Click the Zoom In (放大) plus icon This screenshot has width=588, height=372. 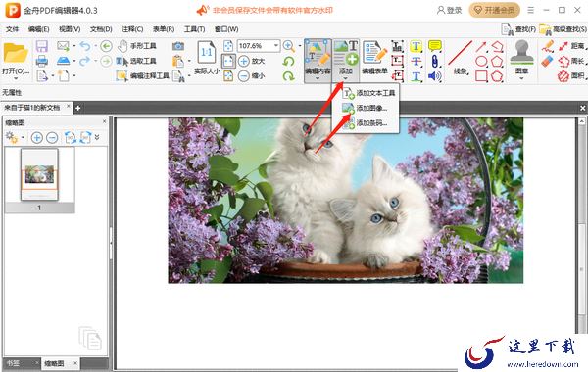(x=244, y=61)
